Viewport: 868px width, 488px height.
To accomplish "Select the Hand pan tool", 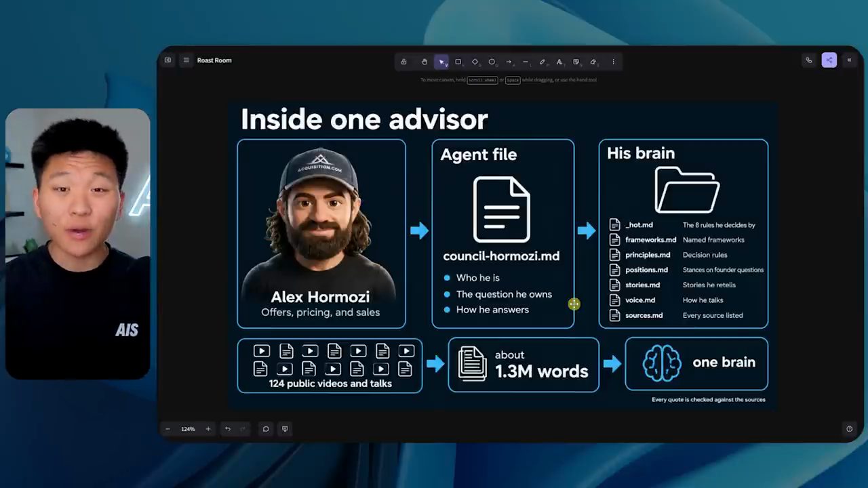I will pos(425,62).
